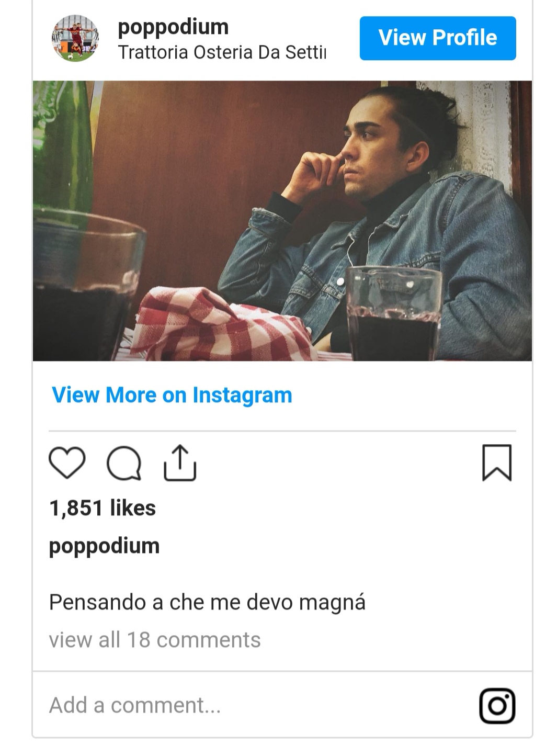Share the post using the share icon

[x=180, y=463]
